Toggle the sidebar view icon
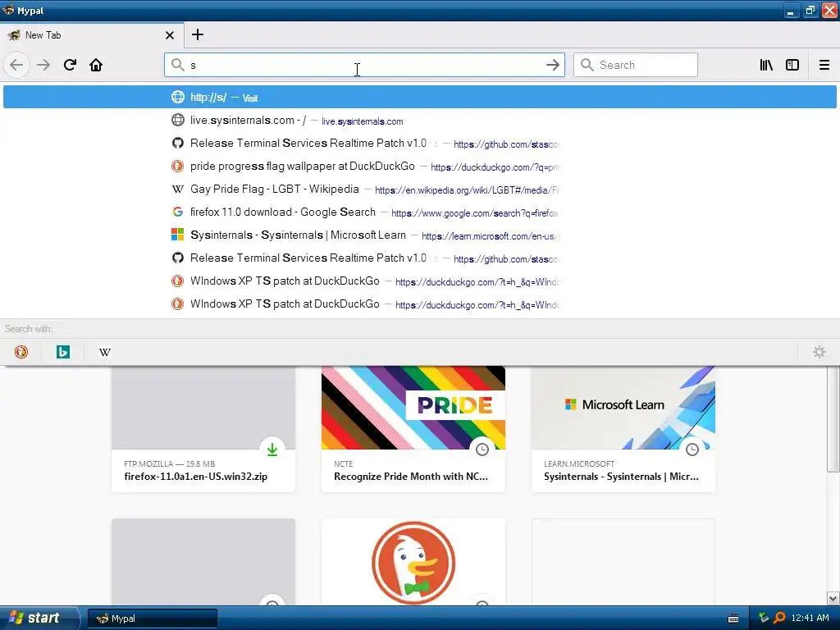Screen dimensions: 840x630 [x=792, y=65]
